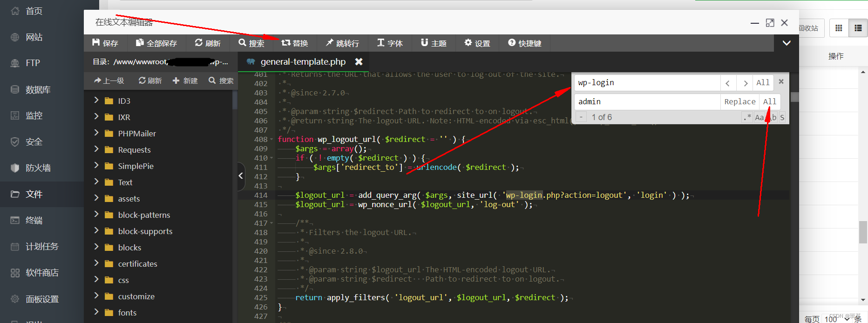Expand the block-patterns folder
Viewport: 868px width, 323px height.
144,215
